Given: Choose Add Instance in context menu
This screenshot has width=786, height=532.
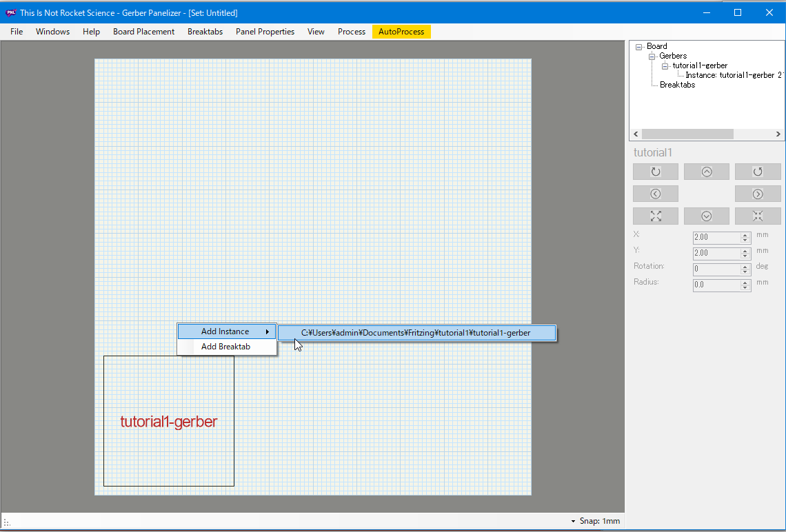Looking at the screenshot, I should click(x=227, y=331).
